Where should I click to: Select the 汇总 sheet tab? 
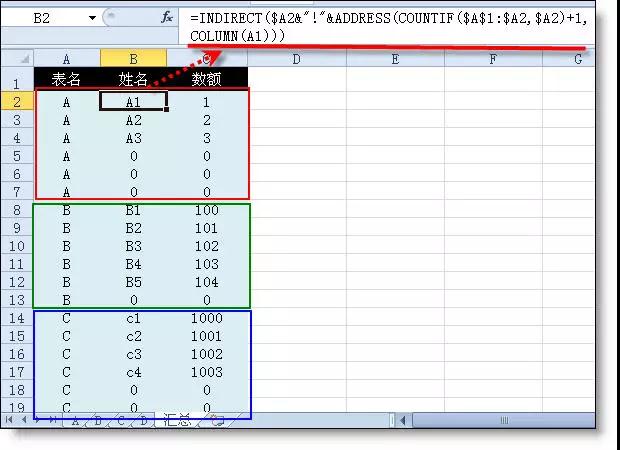click(x=177, y=420)
